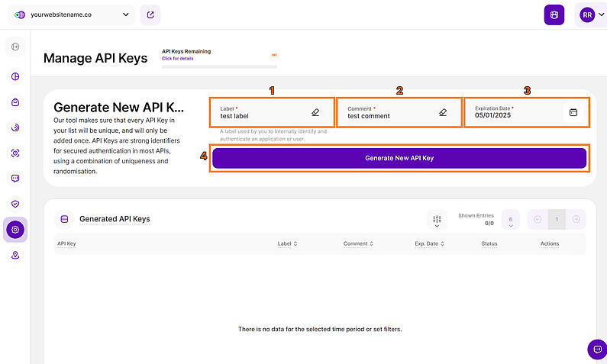Image resolution: width=607 pixels, height=364 pixels.
Task: Click the open-site external link icon
Action: [x=150, y=14]
